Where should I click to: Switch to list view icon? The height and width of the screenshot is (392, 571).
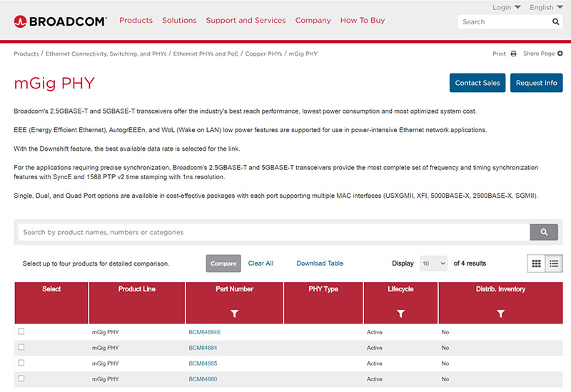point(554,263)
